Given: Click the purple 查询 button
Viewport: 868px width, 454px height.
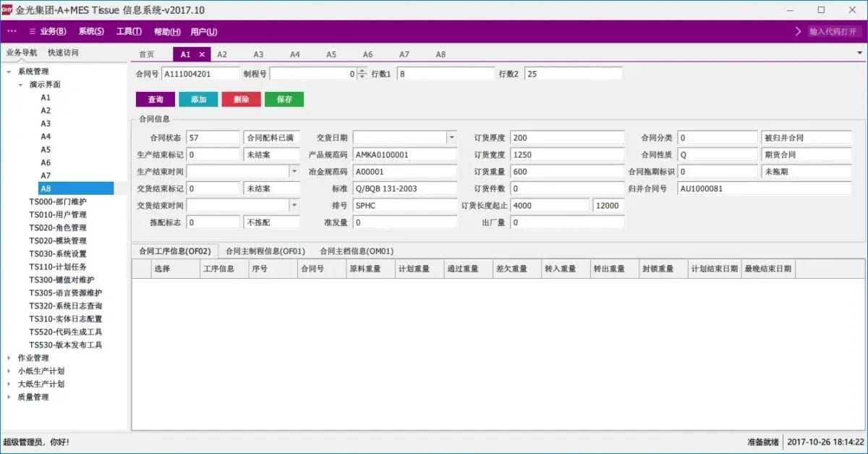Looking at the screenshot, I should click(x=156, y=99).
